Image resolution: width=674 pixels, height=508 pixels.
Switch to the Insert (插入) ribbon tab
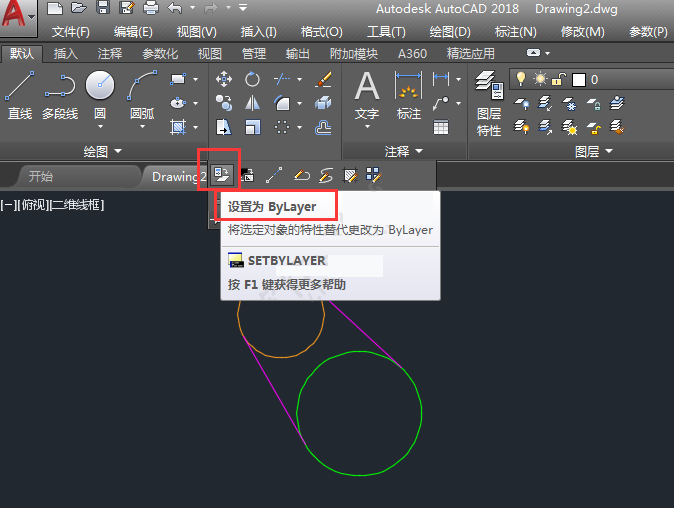(x=65, y=54)
